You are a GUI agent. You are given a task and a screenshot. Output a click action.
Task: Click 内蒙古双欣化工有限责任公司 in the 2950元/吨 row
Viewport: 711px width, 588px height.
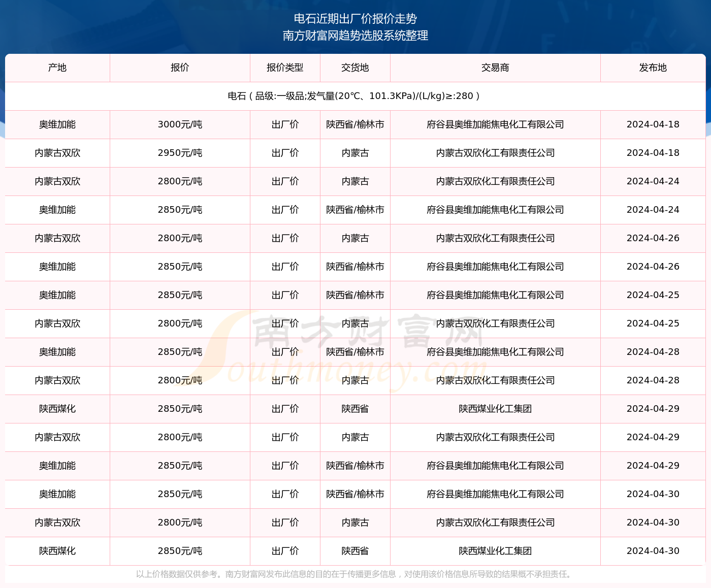click(495, 153)
